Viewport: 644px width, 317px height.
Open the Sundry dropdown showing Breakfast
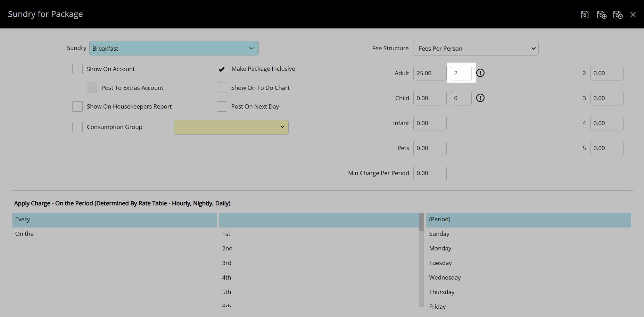coord(174,49)
